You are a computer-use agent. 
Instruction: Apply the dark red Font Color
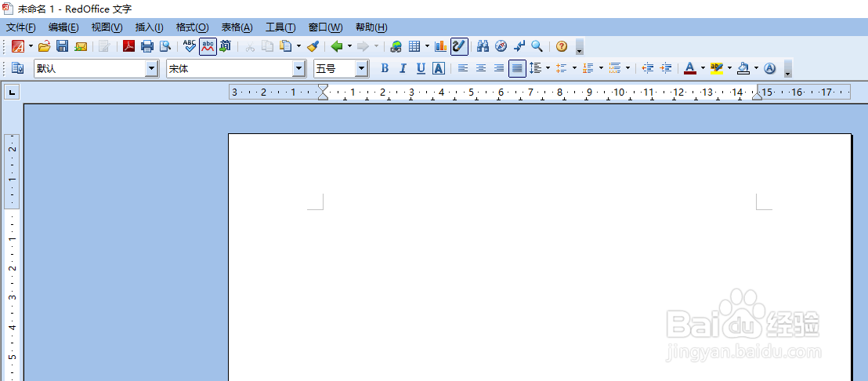coord(689,68)
